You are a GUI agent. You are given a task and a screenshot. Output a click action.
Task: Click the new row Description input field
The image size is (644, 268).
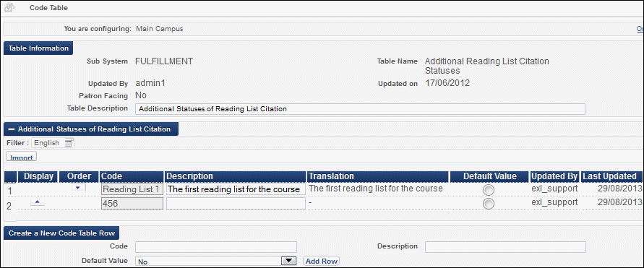(x=505, y=246)
